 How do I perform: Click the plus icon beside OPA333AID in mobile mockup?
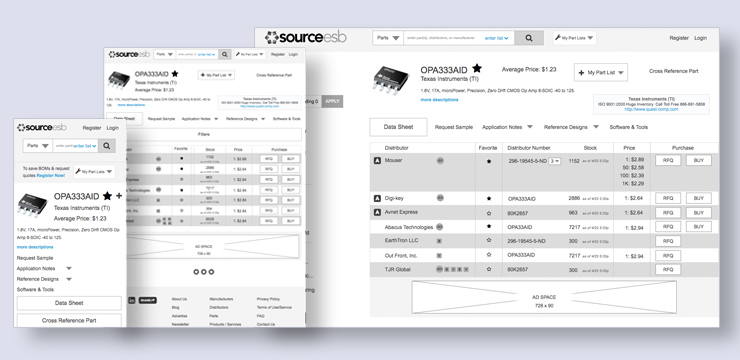[119, 196]
